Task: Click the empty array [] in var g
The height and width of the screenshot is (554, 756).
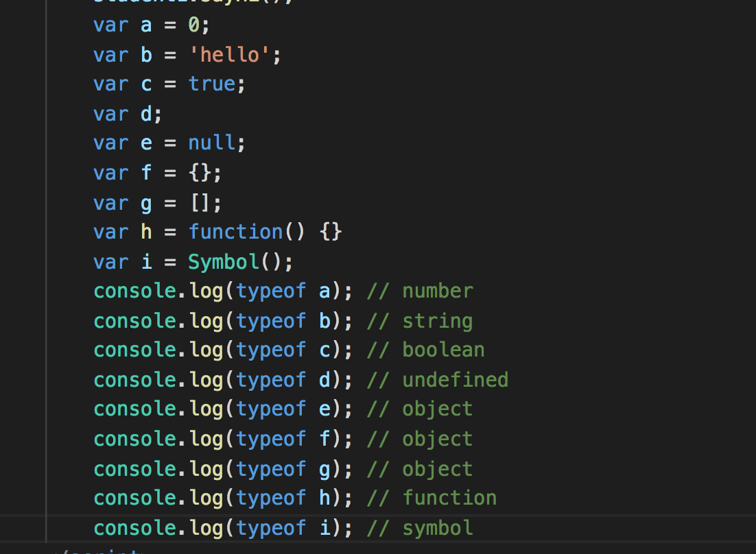Action: (x=200, y=202)
